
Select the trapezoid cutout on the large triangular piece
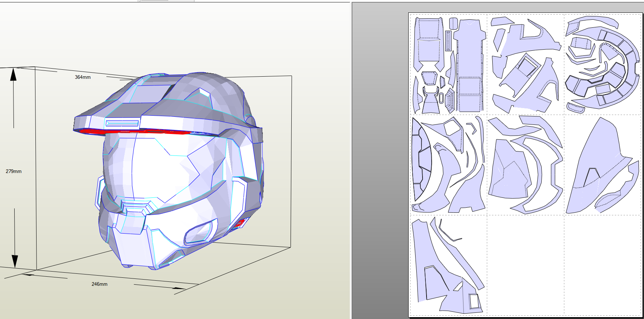point(591,177)
